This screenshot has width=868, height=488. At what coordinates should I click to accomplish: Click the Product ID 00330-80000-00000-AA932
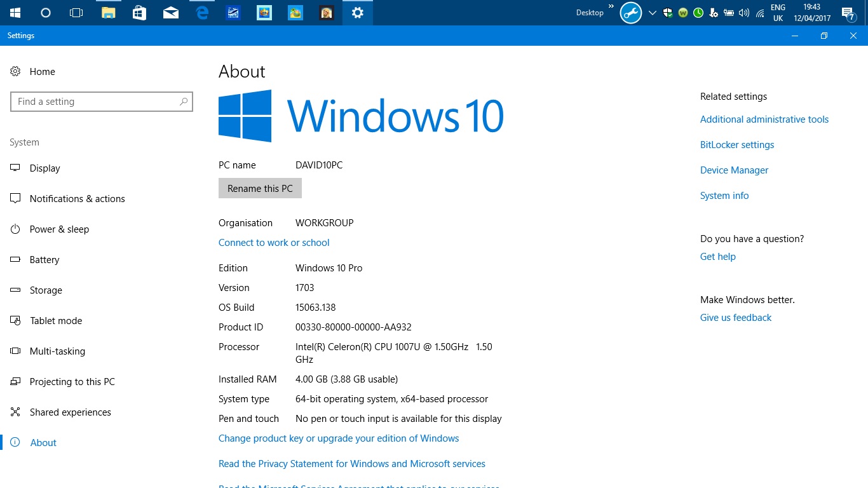(x=353, y=327)
